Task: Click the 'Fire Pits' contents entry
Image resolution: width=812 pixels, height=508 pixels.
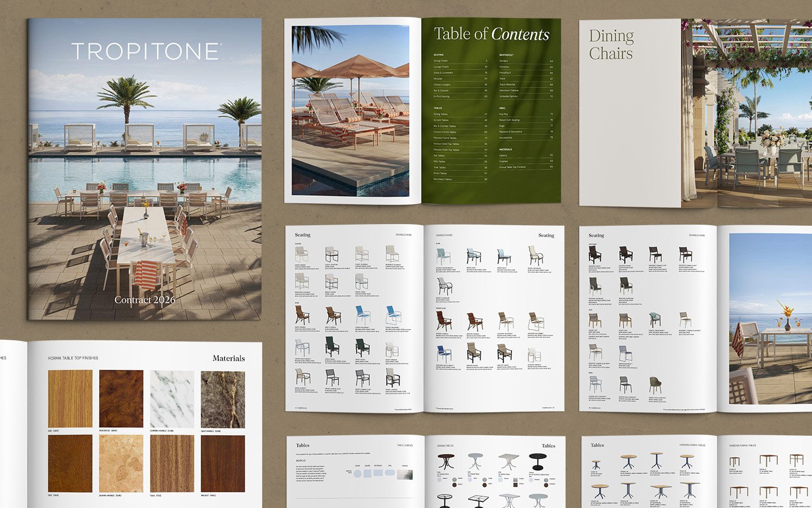Action: [504, 114]
